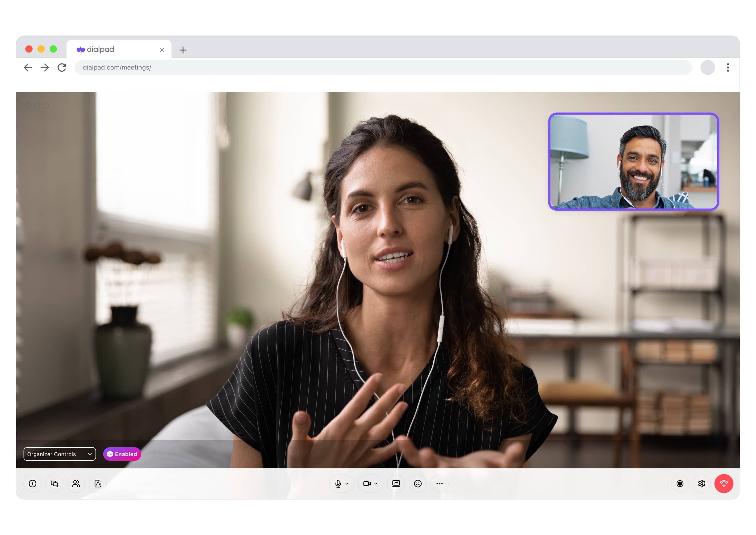Viewport: 756px width, 535px height.
Task: Start recording the meeting
Action: 680,484
